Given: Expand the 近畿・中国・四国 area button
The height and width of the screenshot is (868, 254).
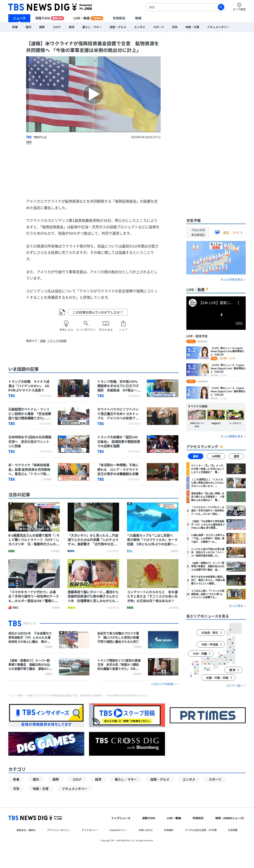Looking at the screenshot, I should (219, 678).
